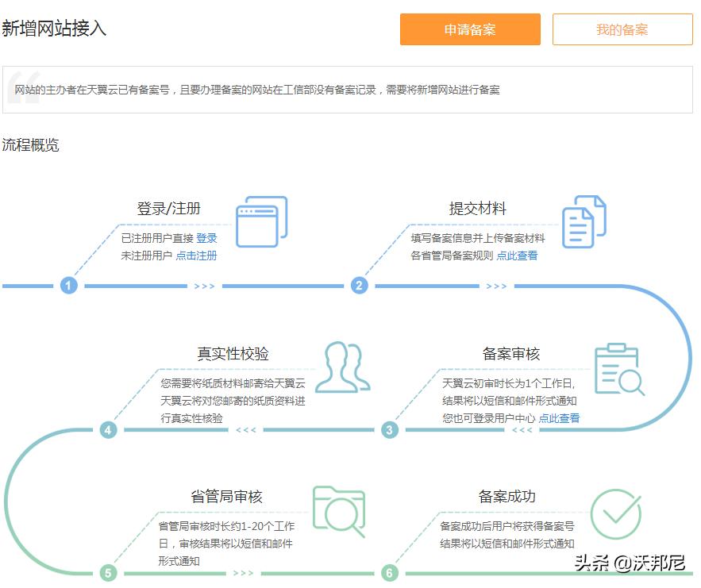Open the document stack icon for 提交材料
This screenshot has height=588, width=701.
[x=582, y=220]
